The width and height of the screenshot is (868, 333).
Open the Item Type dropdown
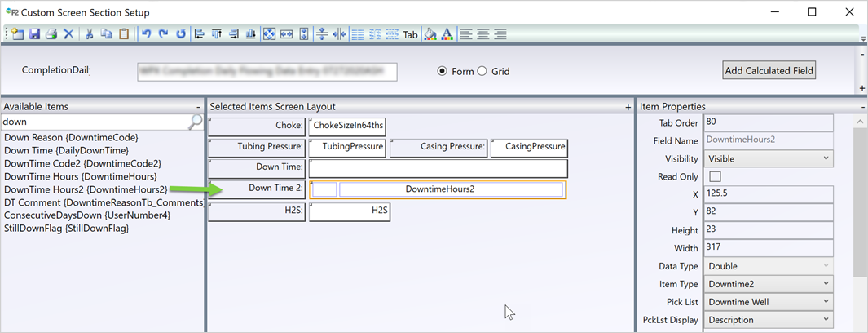(x=769, y=283)
